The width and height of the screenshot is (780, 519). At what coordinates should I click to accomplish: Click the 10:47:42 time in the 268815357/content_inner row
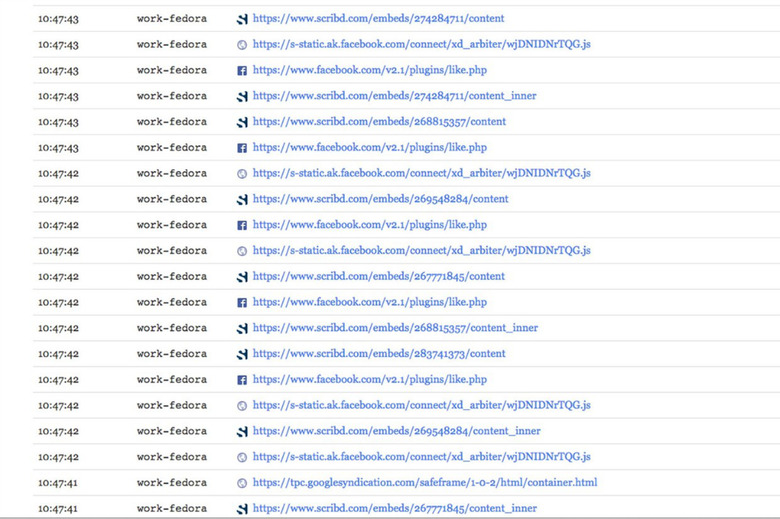pos(58,328)
